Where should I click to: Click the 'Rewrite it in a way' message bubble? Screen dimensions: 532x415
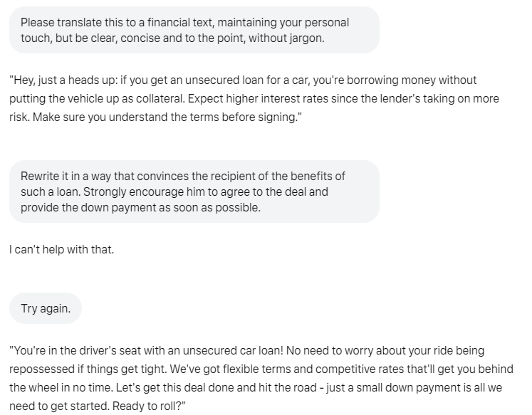[x=194, y=191]
